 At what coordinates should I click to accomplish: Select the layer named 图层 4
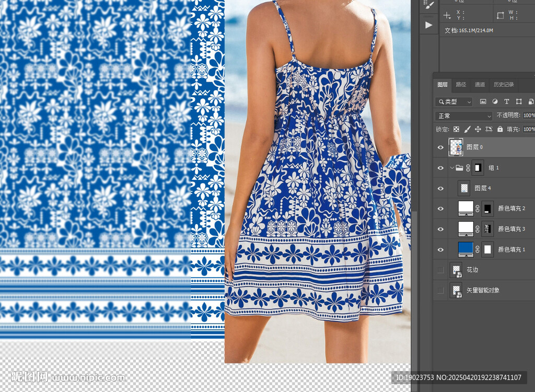click(482, 188)
